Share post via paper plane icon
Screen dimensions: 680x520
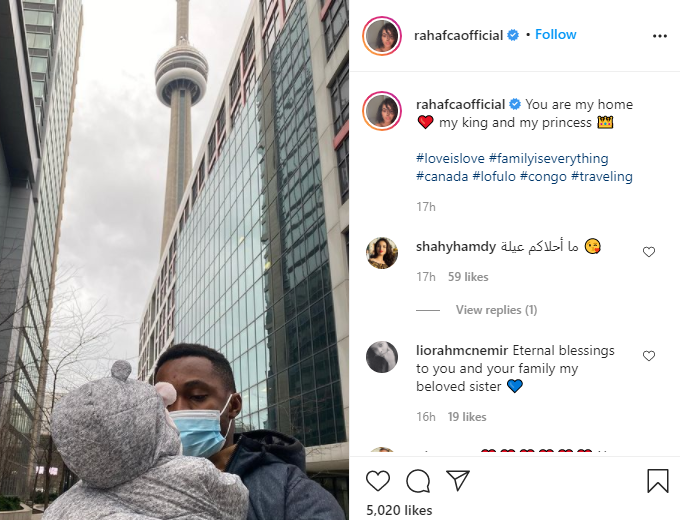click(x=458, y=481)
